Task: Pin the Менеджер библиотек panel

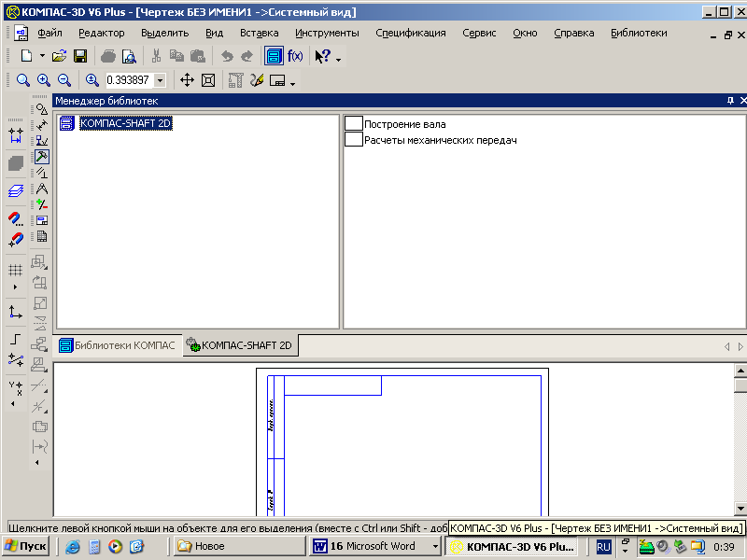Action: (x=730, y=101)
